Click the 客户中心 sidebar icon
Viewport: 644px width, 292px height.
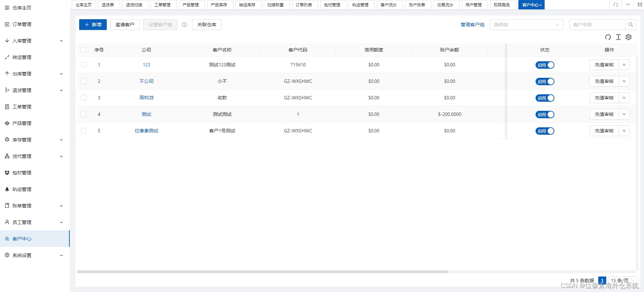tap(7, 239)
